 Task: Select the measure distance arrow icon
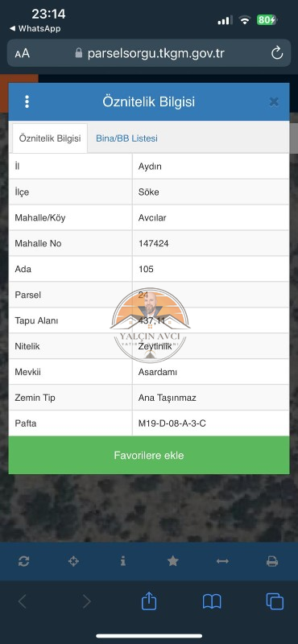(x=222, y=561)
